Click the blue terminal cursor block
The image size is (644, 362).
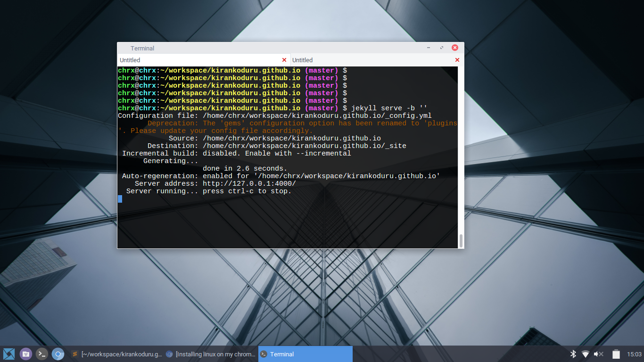pos(120,199)
